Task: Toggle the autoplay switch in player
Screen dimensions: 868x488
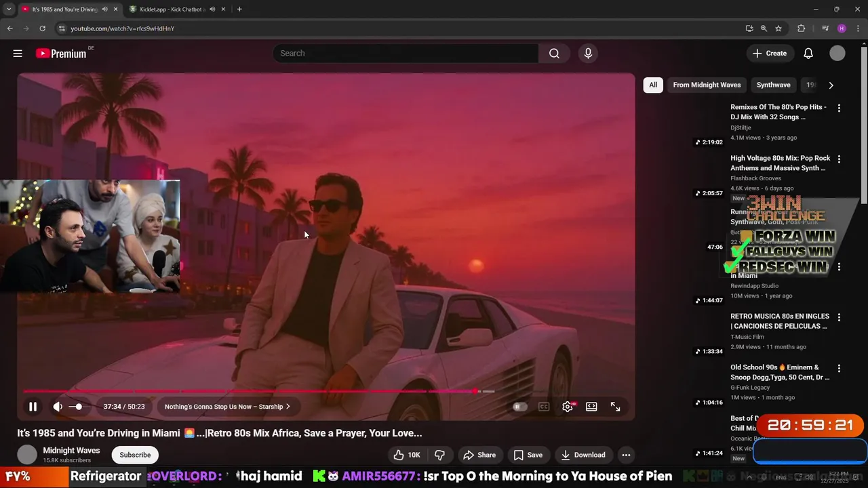Action: 520,407
